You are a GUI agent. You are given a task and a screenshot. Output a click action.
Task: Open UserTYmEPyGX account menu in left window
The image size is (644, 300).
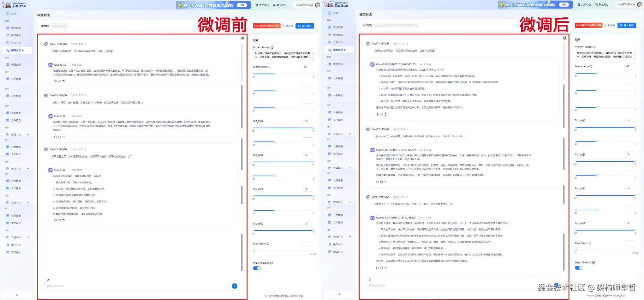[x=307, y=5]
